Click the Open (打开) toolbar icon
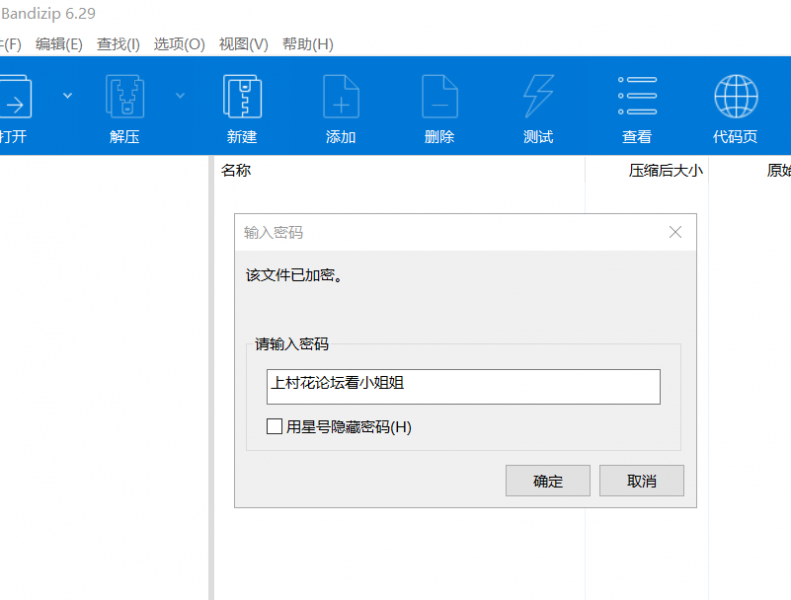Screen dimensions: 791x600 point(15,98)
